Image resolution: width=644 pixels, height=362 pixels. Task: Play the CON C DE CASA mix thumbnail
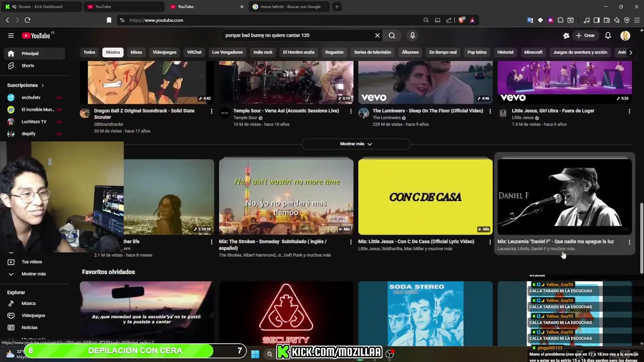pyautogui.click(x=425, y=197)
